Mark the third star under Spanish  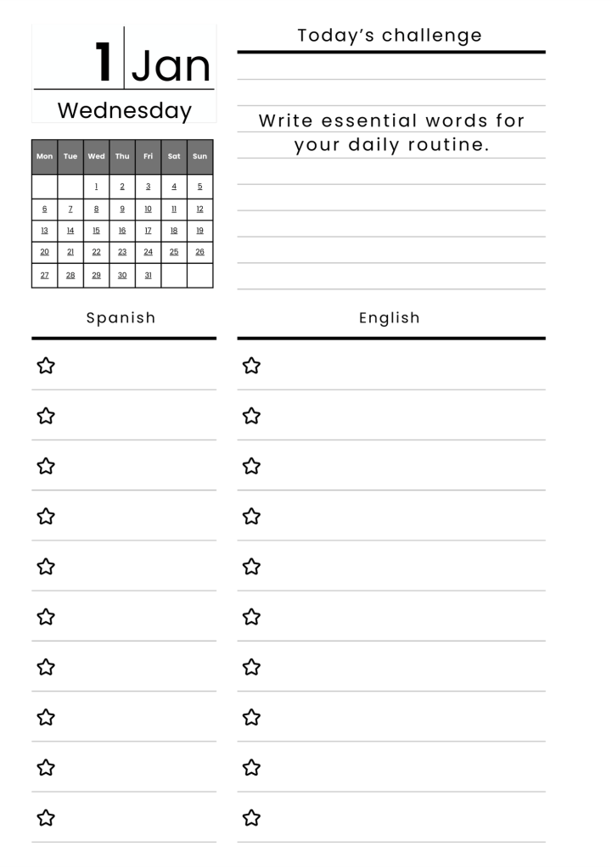point(46,466)
